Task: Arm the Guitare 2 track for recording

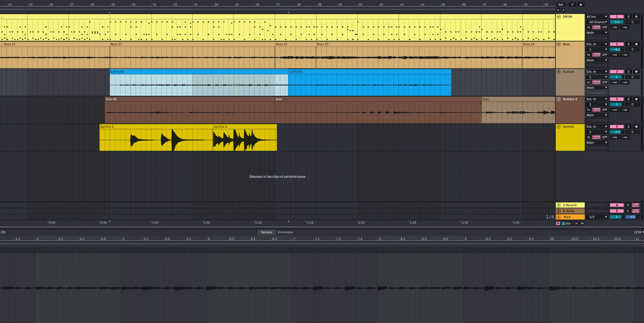Action: pyautogui.click(x=636, y=99)
